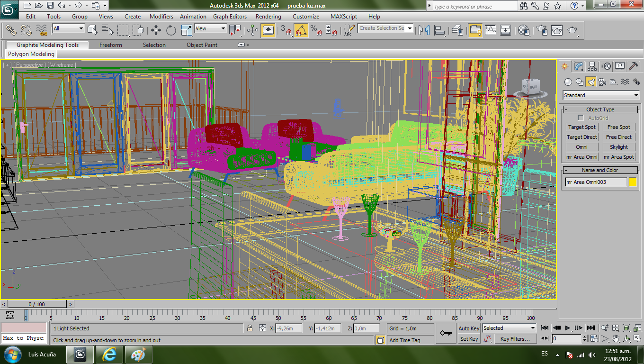The image size is (644, 364).
Task: Click the Select and Link chain icon
Action: tap(11, 30)
